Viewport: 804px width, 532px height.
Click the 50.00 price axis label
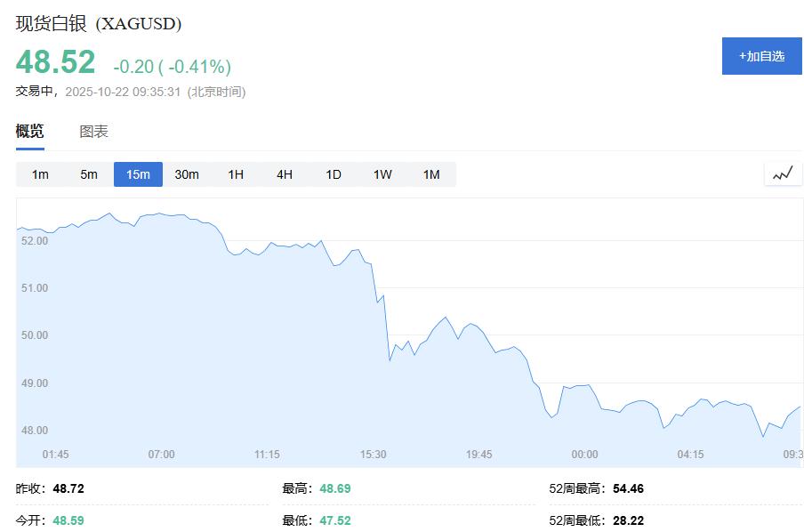click(34, 335)
